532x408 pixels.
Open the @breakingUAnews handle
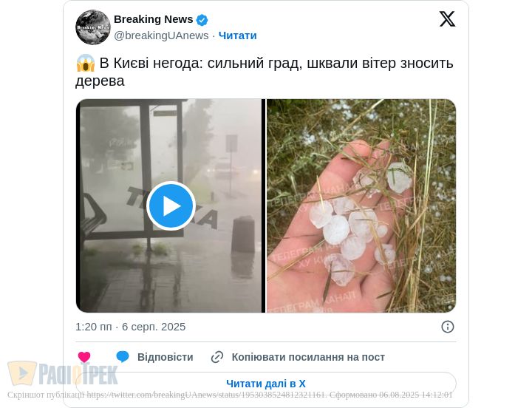pos(161,35)
